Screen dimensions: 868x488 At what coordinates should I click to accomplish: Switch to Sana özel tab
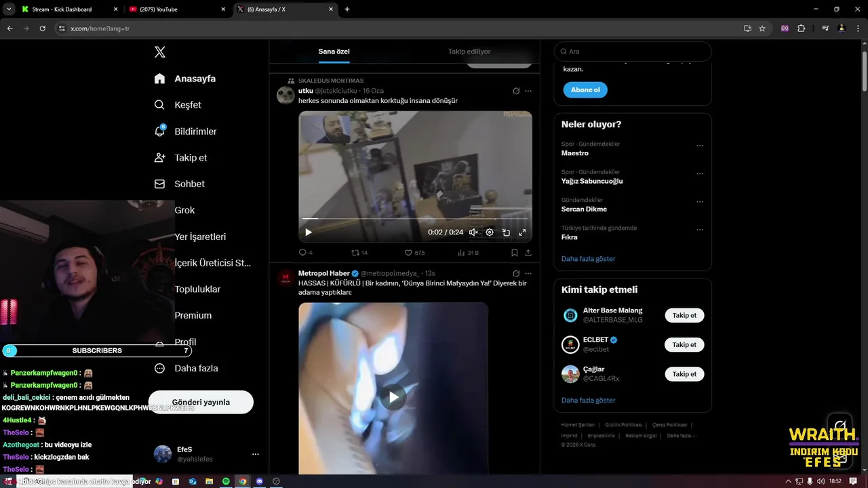coord(334,52)
